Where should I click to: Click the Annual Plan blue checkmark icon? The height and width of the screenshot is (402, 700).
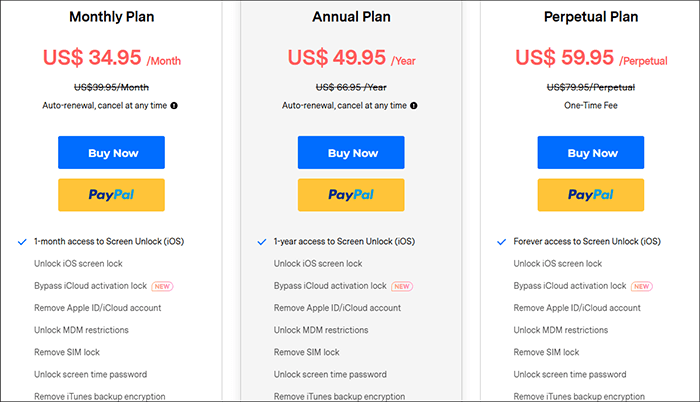262,242
